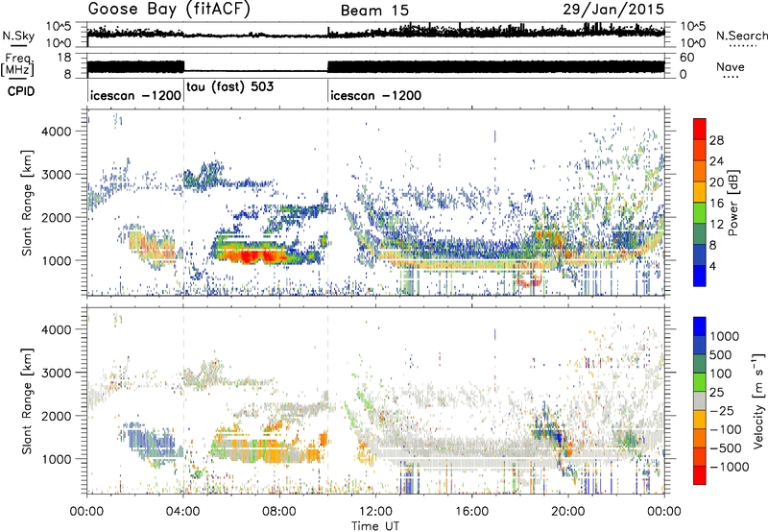Click the gray middle segment of velocity colorbar
768x532 pixels.
pyautogui.click(x=700, y=401)
